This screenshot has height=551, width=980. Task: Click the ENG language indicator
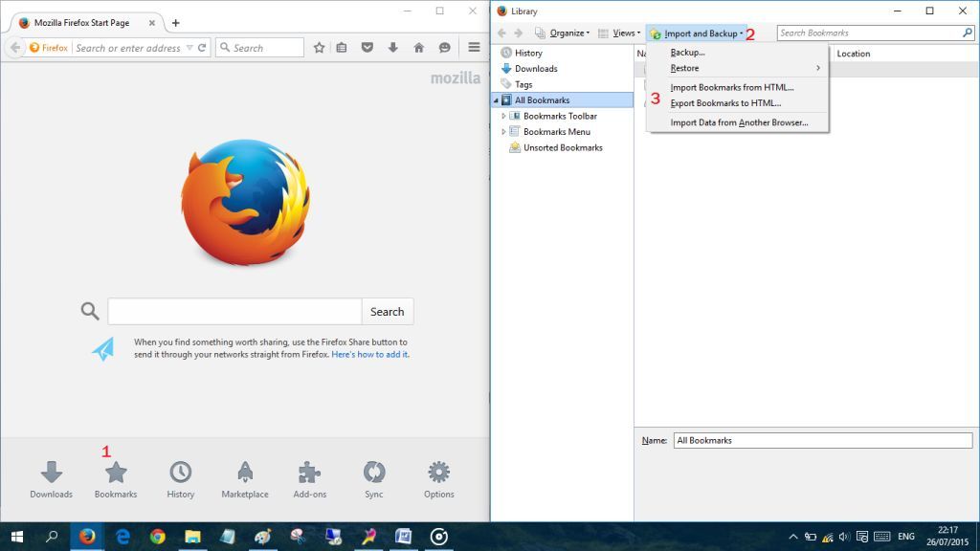[x=905, y=537]
